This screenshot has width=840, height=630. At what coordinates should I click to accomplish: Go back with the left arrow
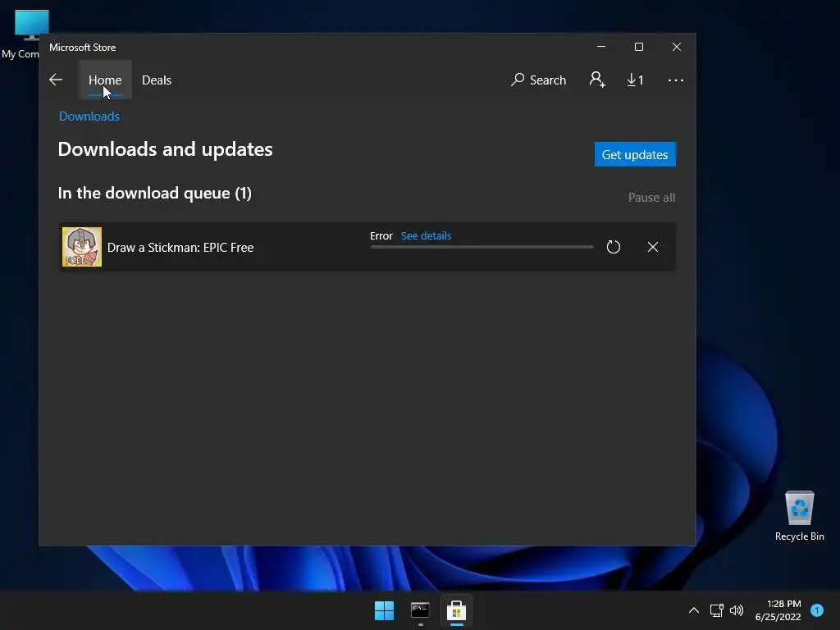pyautogui.click(x=56, y=80)
